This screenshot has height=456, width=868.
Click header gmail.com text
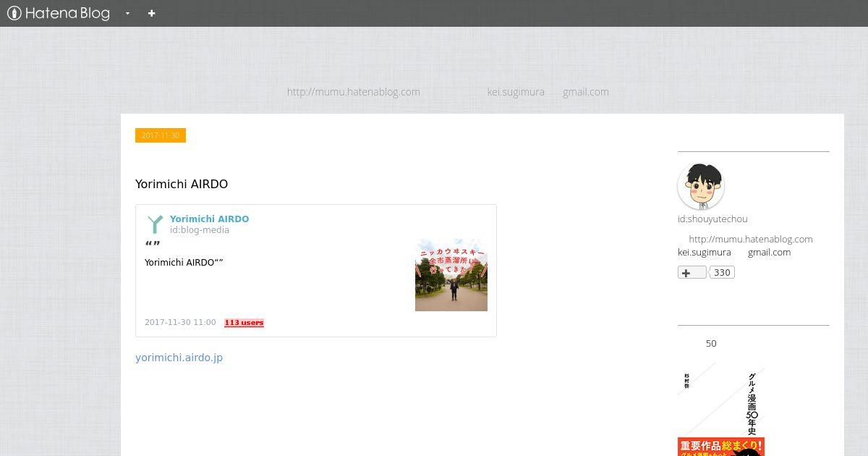point(586,92)
